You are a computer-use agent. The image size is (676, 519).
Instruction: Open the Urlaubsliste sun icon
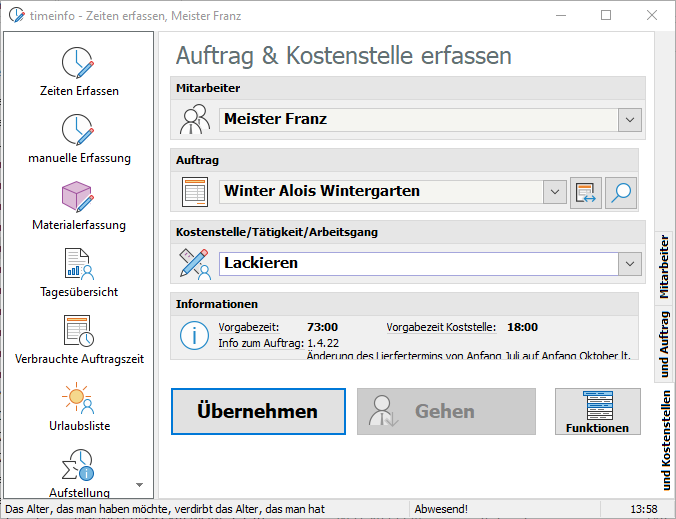79,400
